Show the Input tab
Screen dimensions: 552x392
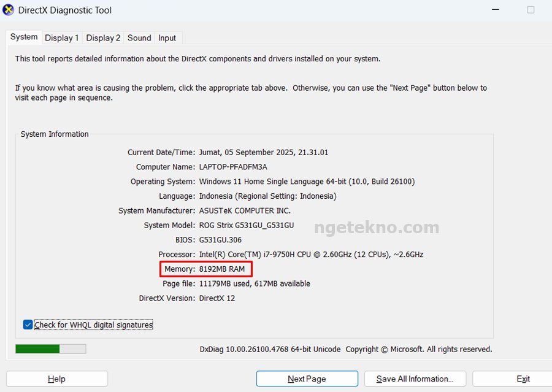click(167, 38)
